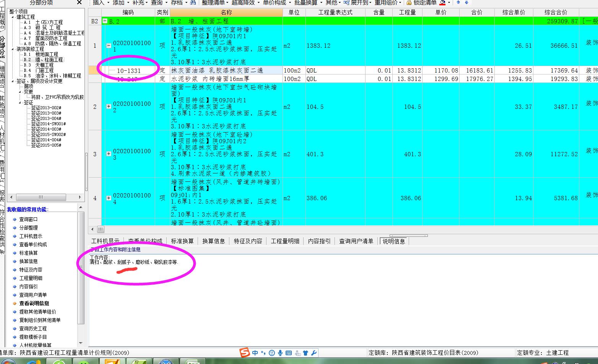
Task: Click the fill color bucket icon
Action: coord(442,2)
